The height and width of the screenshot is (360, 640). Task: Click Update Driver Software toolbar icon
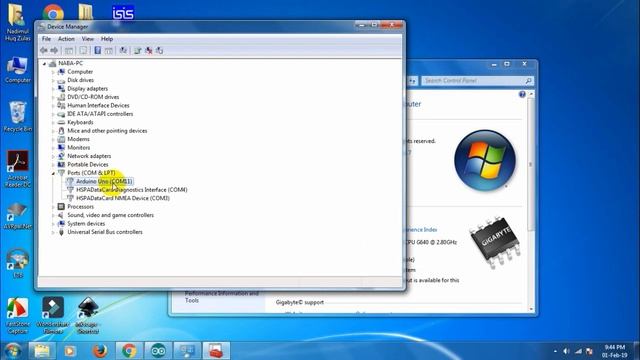click(138, 50)
